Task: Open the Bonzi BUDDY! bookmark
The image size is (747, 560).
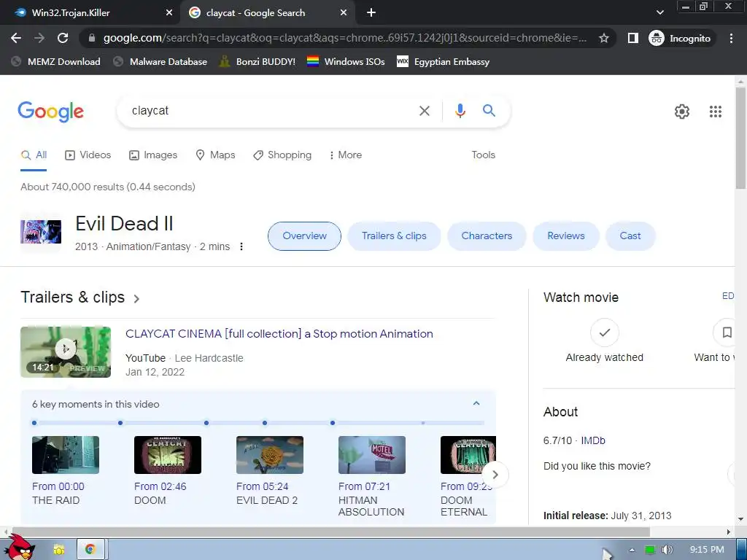Action: coord(258,61)
